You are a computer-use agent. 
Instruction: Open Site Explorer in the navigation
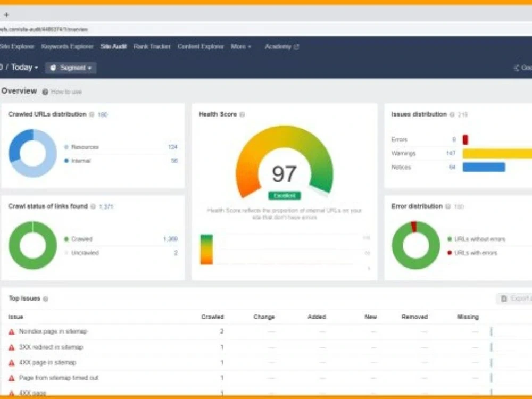pyautogui.click(x=16, y=46)
